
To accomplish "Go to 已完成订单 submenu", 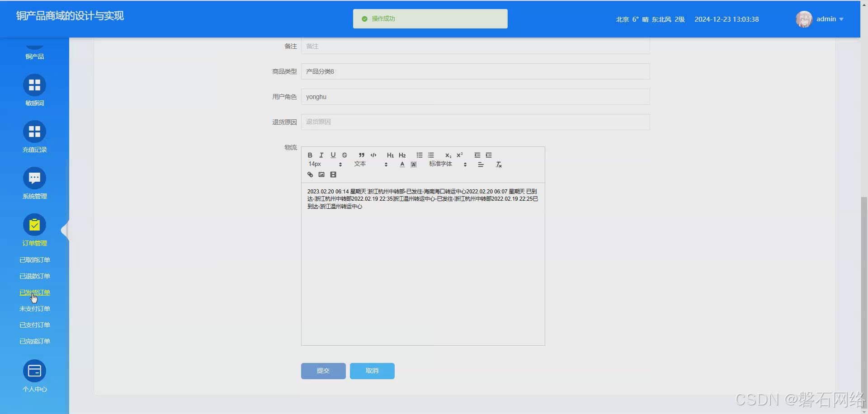I will [x=34, y=341].
